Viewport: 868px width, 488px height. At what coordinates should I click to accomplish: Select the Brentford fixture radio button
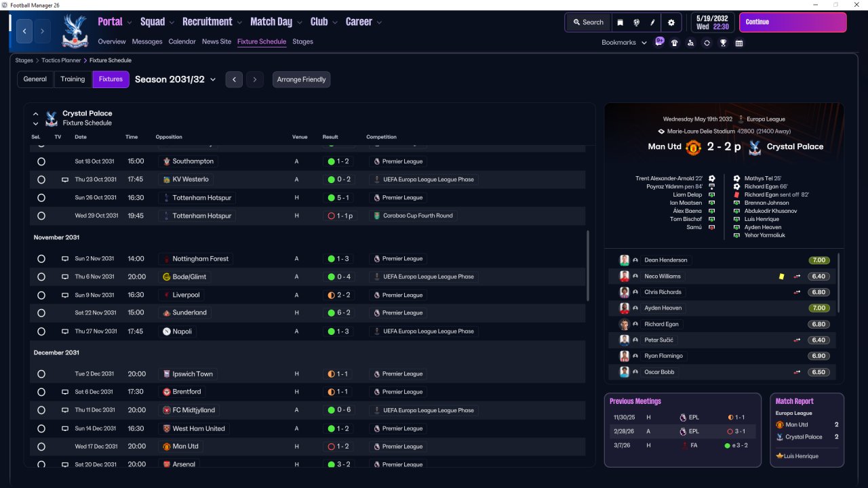41,392
